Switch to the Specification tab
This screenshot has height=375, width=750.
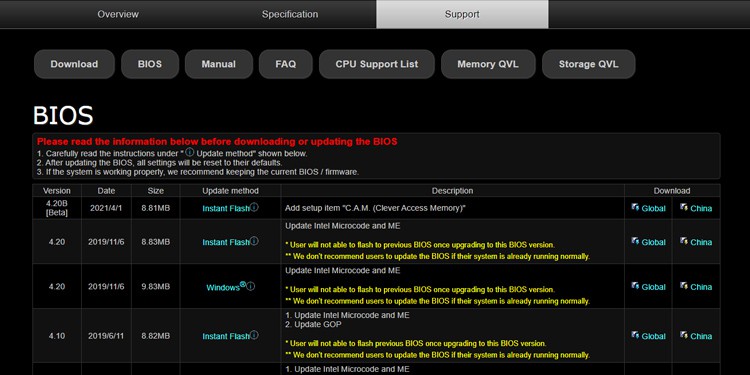click(289, 14)
